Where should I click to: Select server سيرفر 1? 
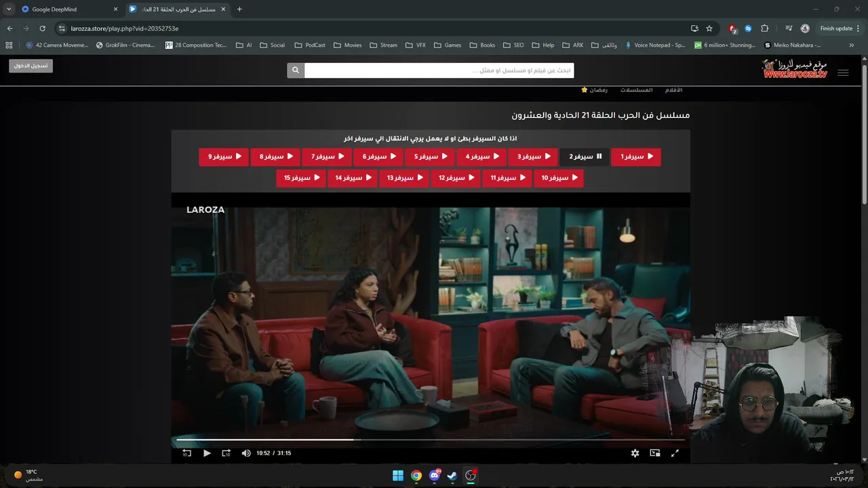click(636, 157)
